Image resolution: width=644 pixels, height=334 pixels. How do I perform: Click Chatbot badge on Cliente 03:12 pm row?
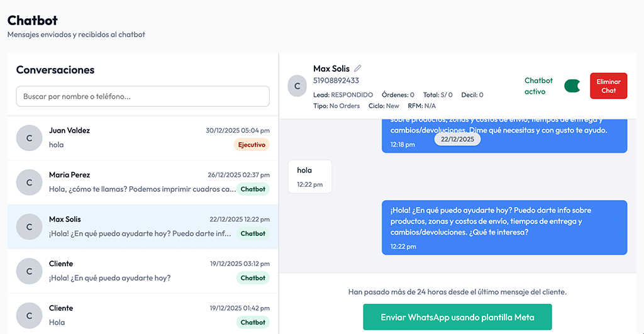[x=253, y=278]
